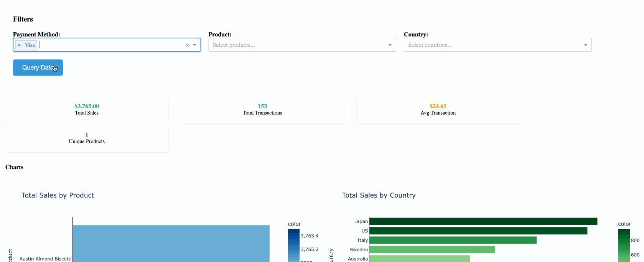Click the Select countries input field
Image resolution: width=644 pixels, height=262 pixels.
pyautogui.click(x=497, y=45)
